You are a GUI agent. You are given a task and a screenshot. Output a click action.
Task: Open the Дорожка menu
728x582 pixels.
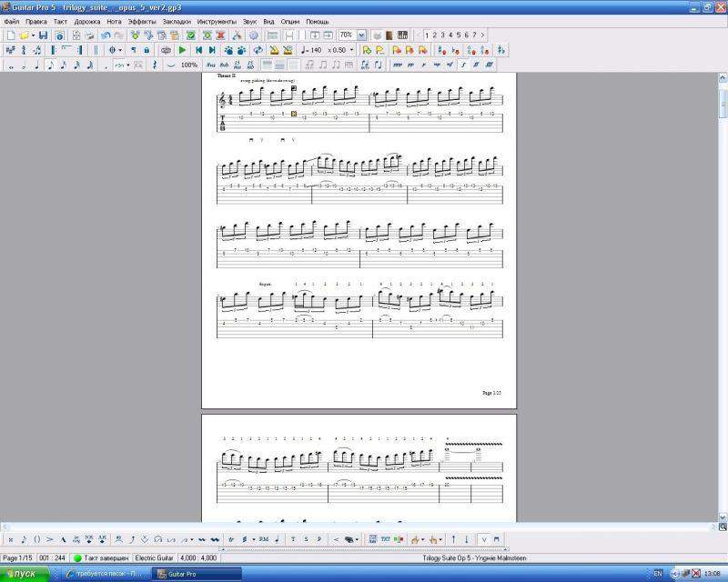click(x=87, y=22)
